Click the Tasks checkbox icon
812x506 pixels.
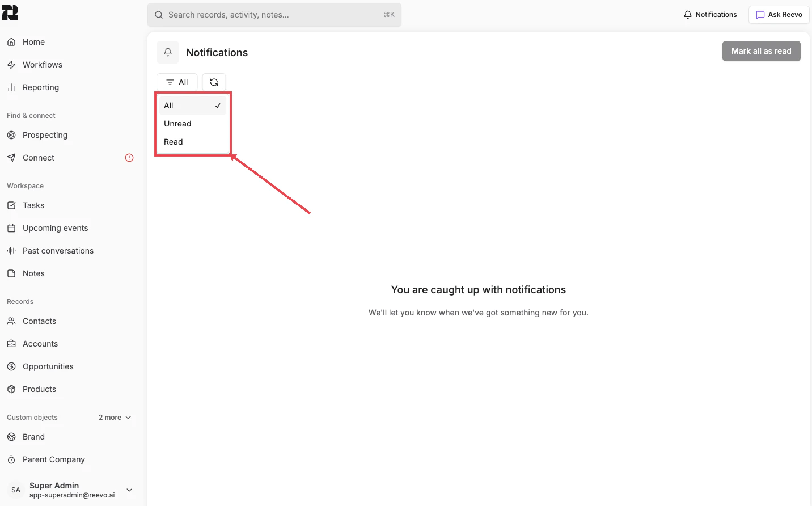coord(11,205)
